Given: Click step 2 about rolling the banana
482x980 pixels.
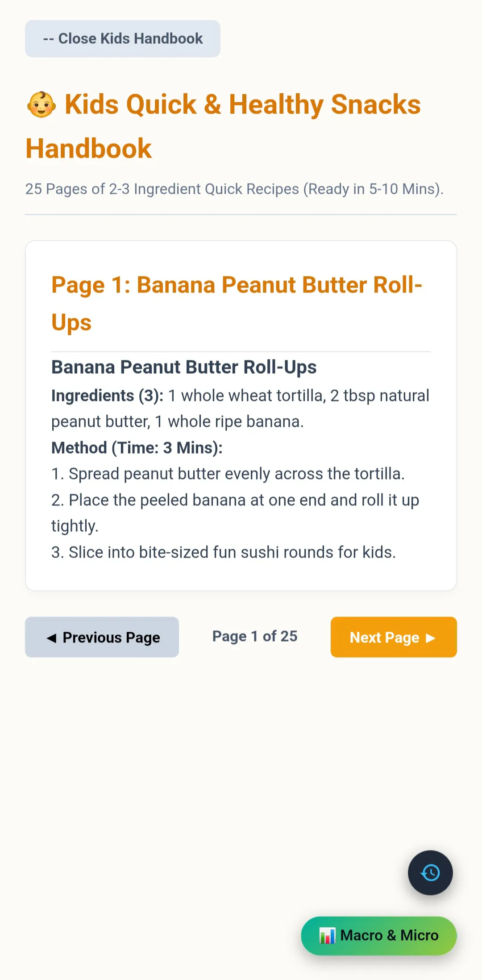Looking at the screenshot, I should (235, 513).
